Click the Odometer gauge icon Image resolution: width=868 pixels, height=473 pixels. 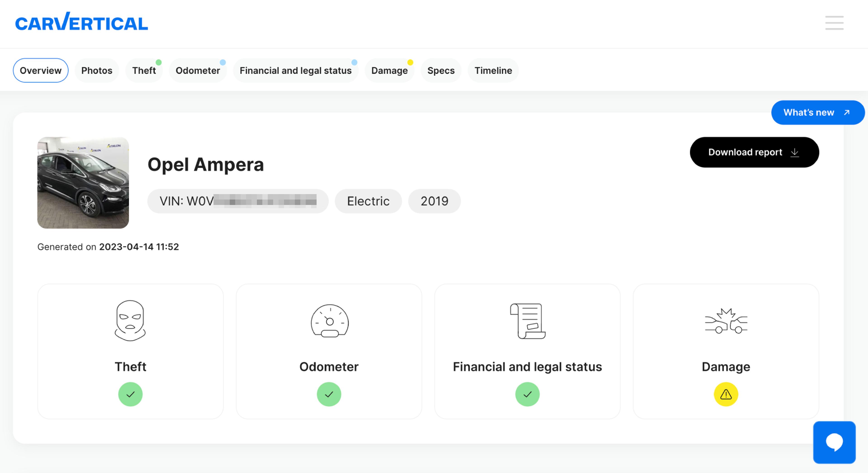[329, 321]
